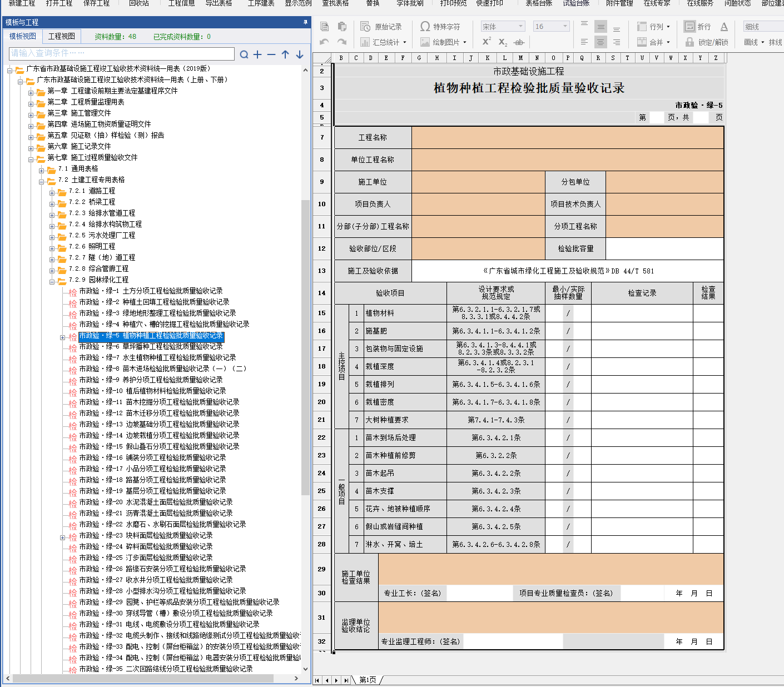784x687 pixels.
Task: Open the 工程信息 menu item
Action: click(x=181, y=3)
